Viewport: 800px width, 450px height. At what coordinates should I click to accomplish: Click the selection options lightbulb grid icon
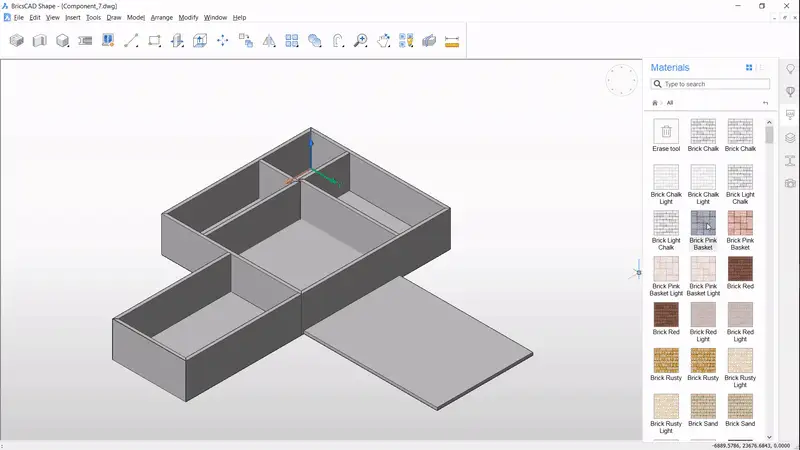(x=406, y=40)
